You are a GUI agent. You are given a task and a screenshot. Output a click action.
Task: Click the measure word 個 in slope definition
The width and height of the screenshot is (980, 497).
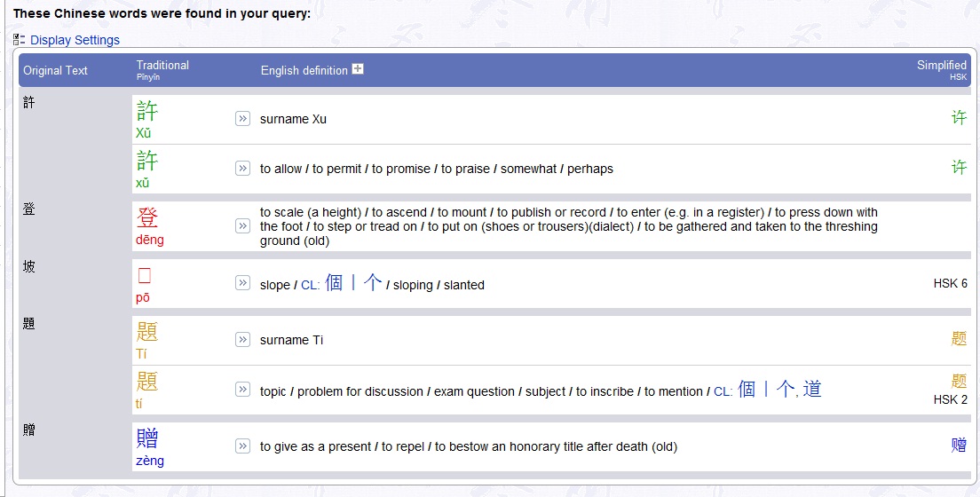coord(334,283)
